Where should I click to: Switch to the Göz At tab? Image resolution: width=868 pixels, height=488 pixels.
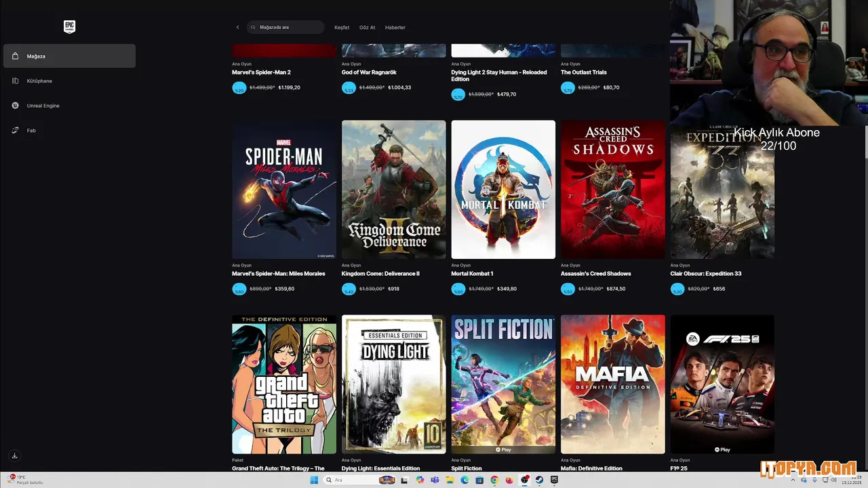[367, 27]
